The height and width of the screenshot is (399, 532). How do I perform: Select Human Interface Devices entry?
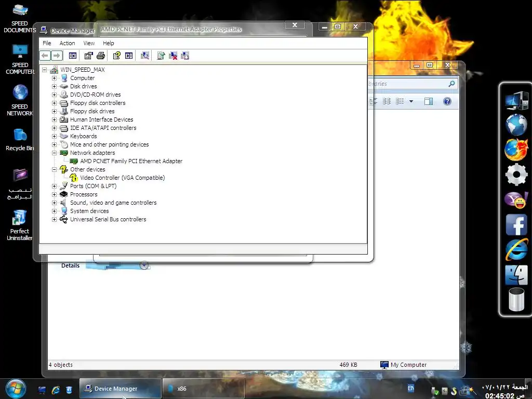(x=101, y=119)
